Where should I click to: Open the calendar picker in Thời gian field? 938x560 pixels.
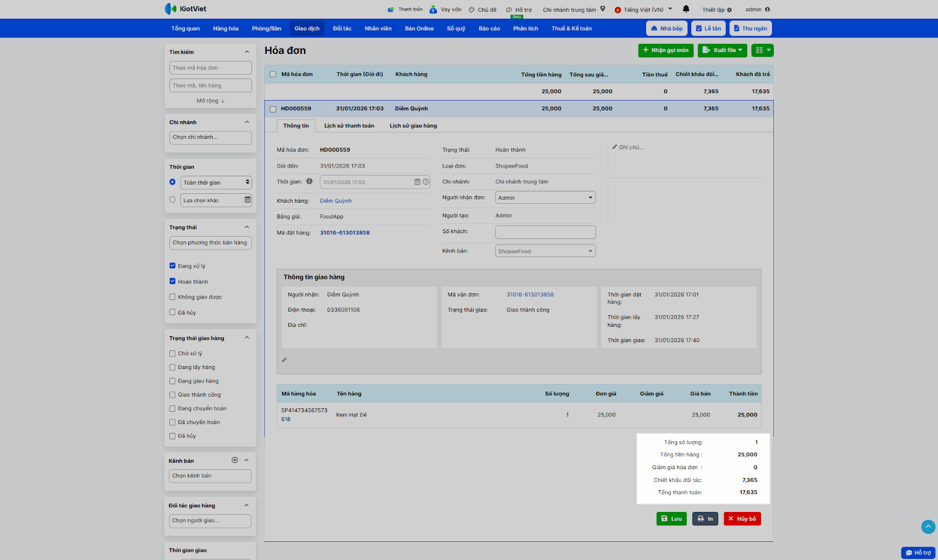417,182
